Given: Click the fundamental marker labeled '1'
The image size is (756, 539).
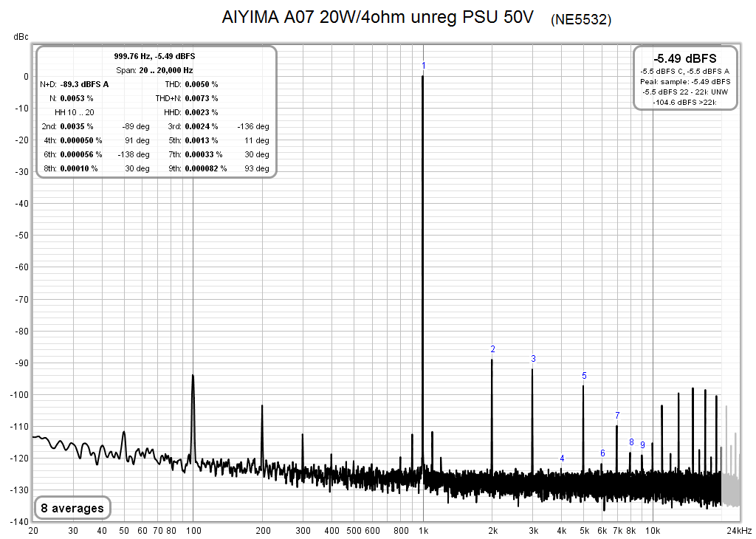Looking at the screenshot, I should pyautogui.click(x=423, y=66).
